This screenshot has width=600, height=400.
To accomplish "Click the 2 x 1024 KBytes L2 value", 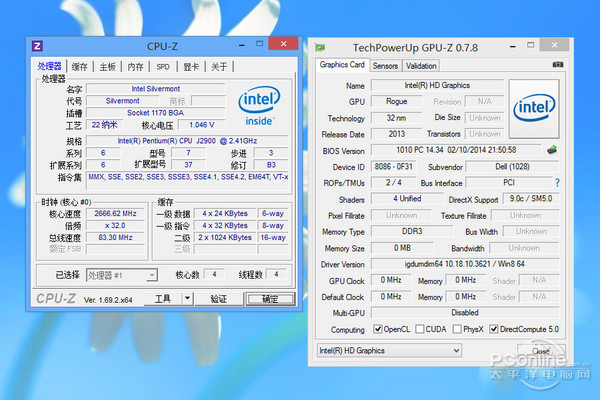I will pos(225,237).
